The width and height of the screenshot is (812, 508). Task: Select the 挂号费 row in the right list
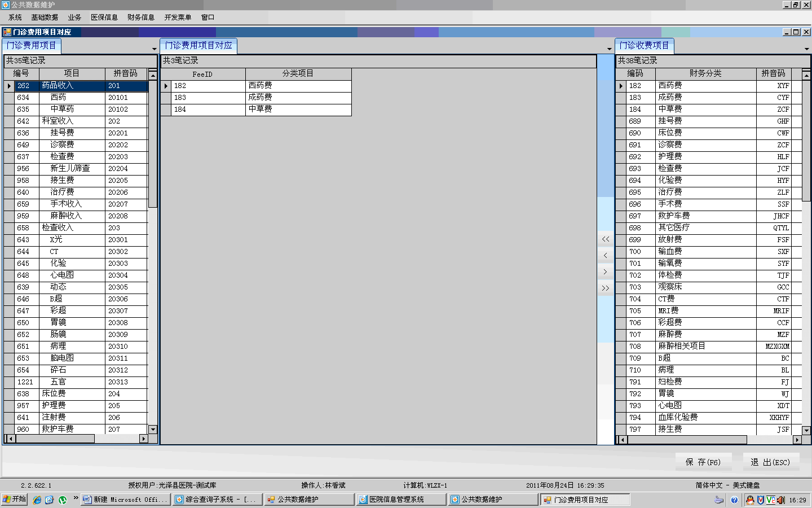709,121
